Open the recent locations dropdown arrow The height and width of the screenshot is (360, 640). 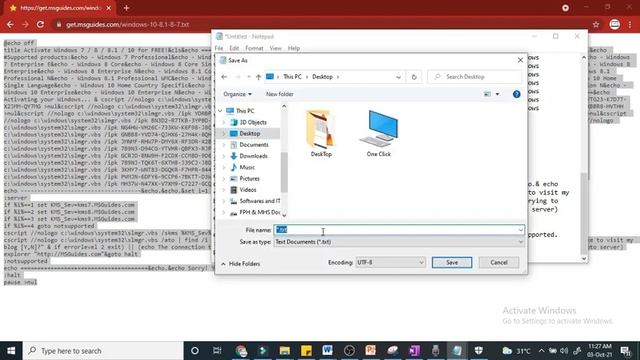(249, 77)
